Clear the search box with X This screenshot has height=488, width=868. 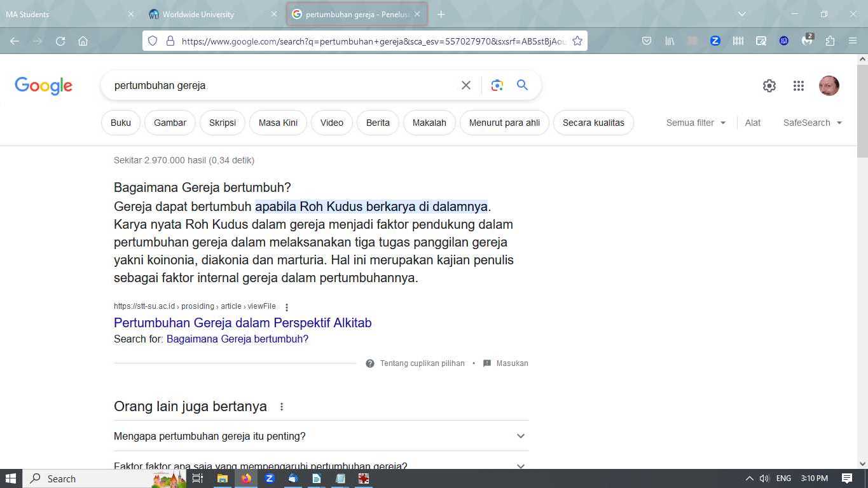(466, 85)
